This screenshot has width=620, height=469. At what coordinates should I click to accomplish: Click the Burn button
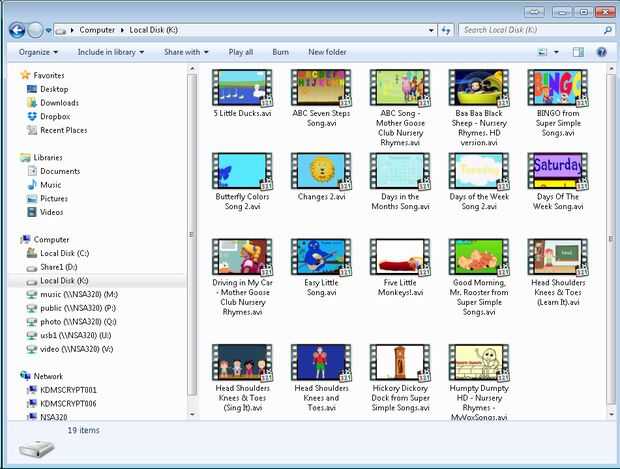[x=280, y=52]
